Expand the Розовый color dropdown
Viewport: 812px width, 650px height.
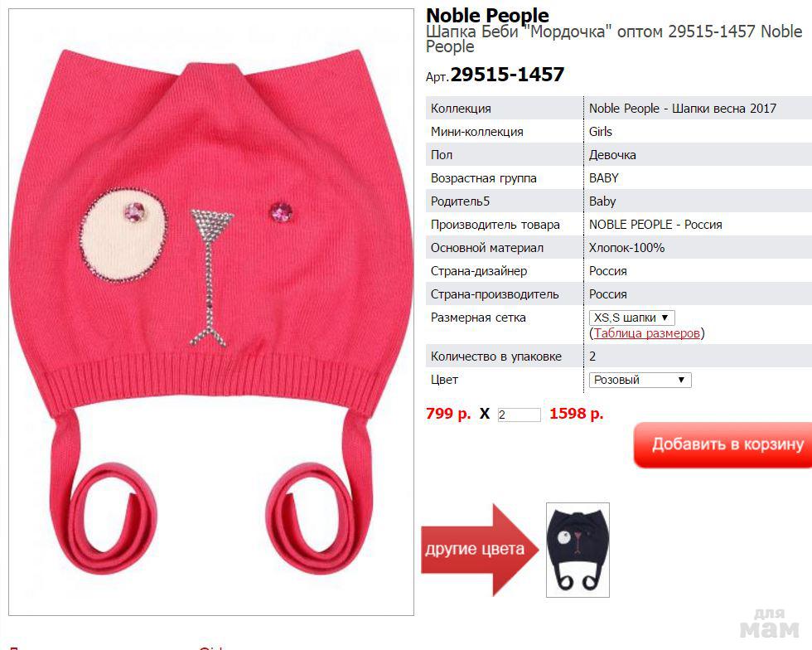[x=640, y=380]
